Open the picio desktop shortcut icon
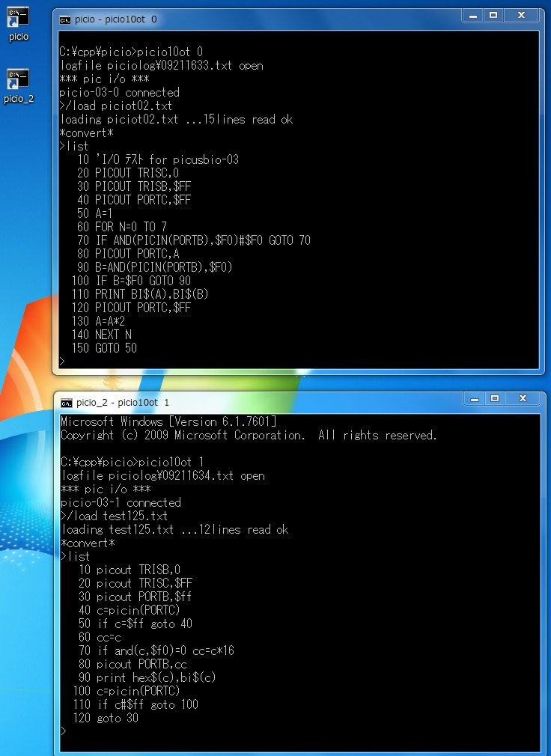This screenshot has height=756, width=551. [18, 24]
